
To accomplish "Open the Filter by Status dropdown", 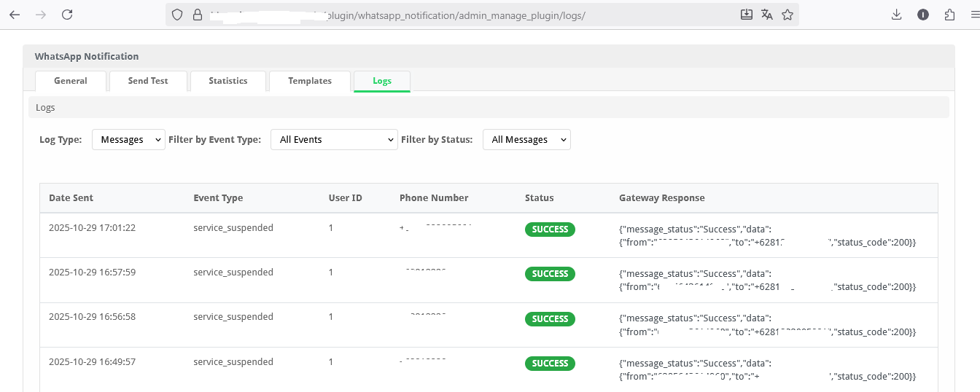I will click(x=526, y=140).
